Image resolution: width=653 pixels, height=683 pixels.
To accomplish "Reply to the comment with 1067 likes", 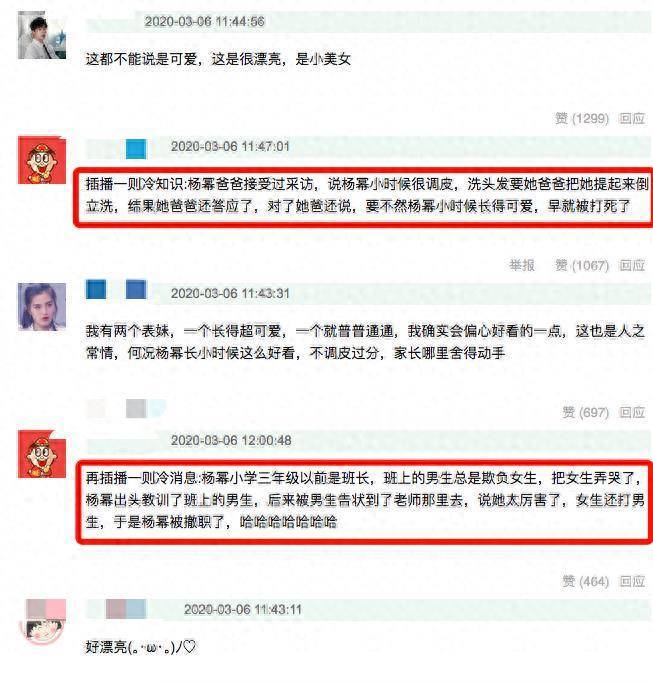I will tap(632, 265).
